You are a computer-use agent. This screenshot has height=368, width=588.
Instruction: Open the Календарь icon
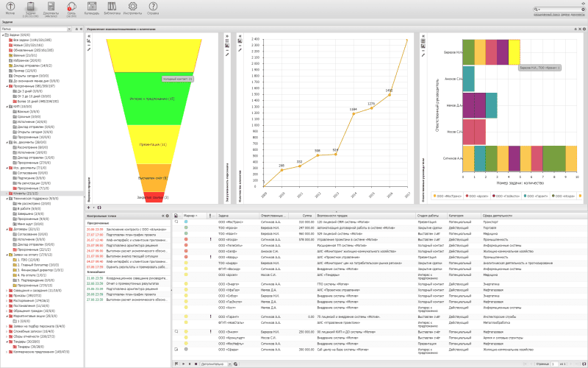[x=93, y=9]
